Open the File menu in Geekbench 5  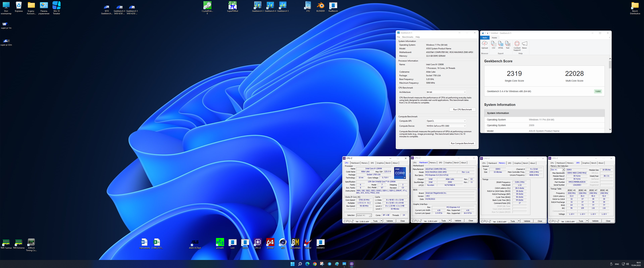click(x=398, y=37)
